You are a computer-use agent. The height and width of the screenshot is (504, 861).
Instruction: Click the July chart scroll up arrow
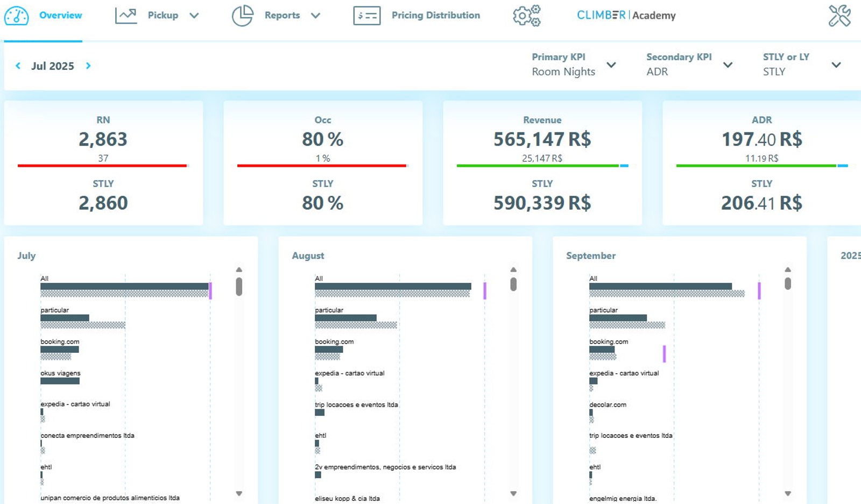239,269
